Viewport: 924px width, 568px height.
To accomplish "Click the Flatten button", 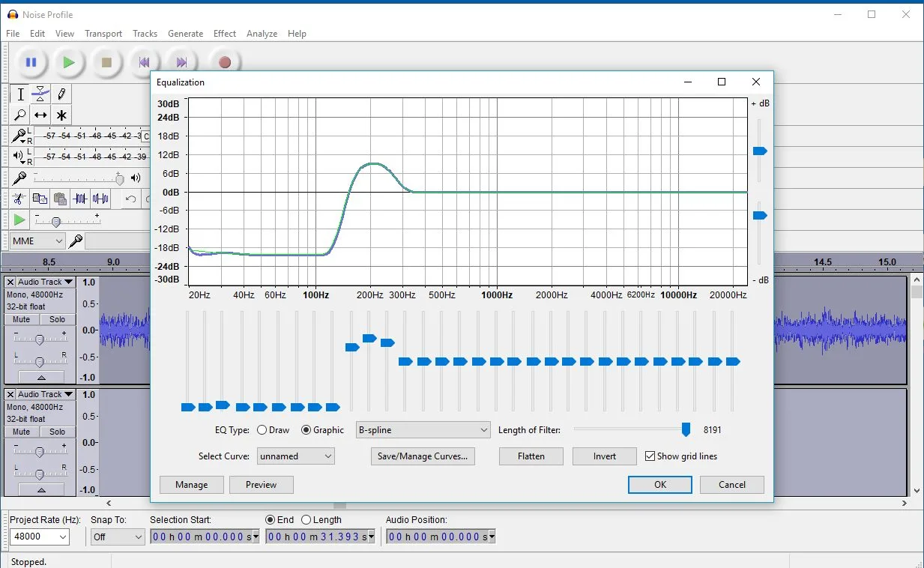I will (x=531, y=456).
